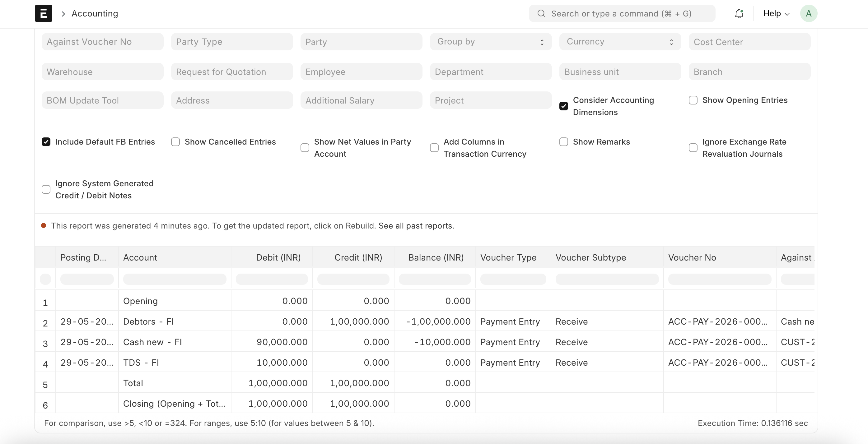Click the Account column header
The height and width of the screenshot is (444, 868).
(175, 258)
